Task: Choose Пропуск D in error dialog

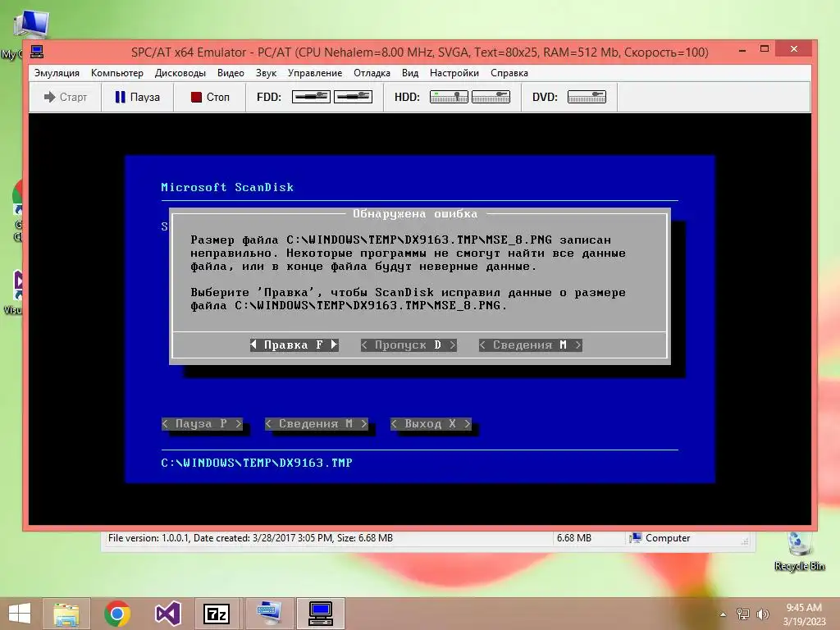Action: coord(409,345)
